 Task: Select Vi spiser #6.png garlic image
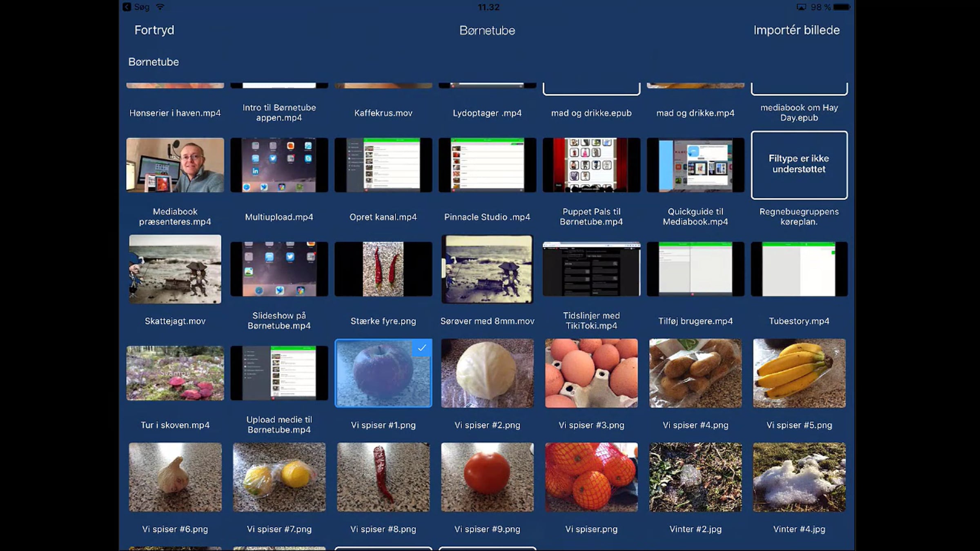pos(175,477)
